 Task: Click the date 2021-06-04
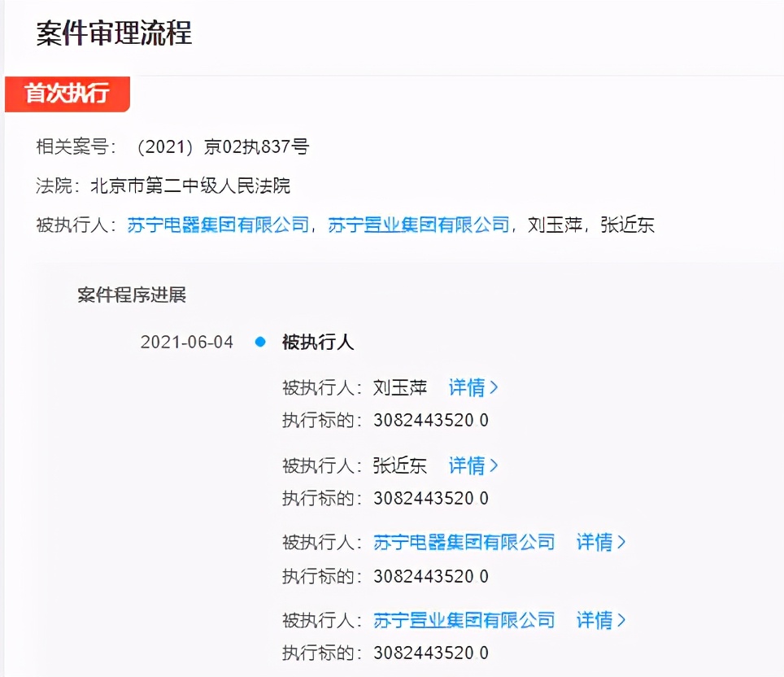click(x=186, y=343)
